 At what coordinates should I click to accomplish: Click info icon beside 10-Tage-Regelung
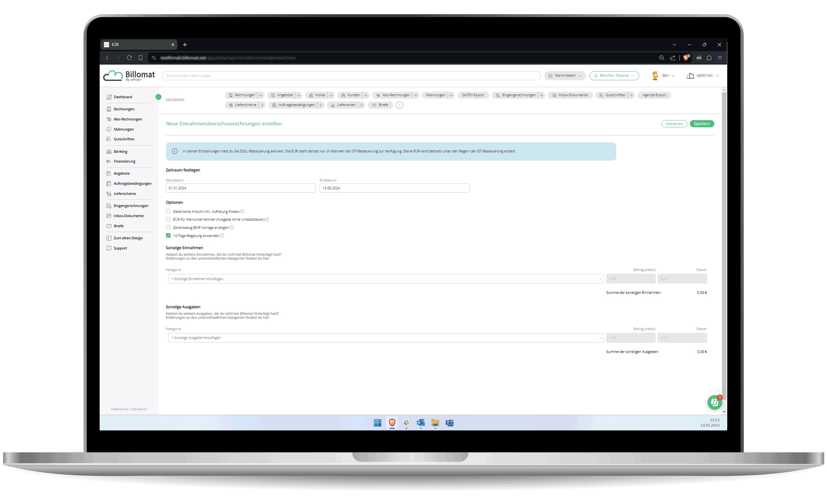coord(222,236)
